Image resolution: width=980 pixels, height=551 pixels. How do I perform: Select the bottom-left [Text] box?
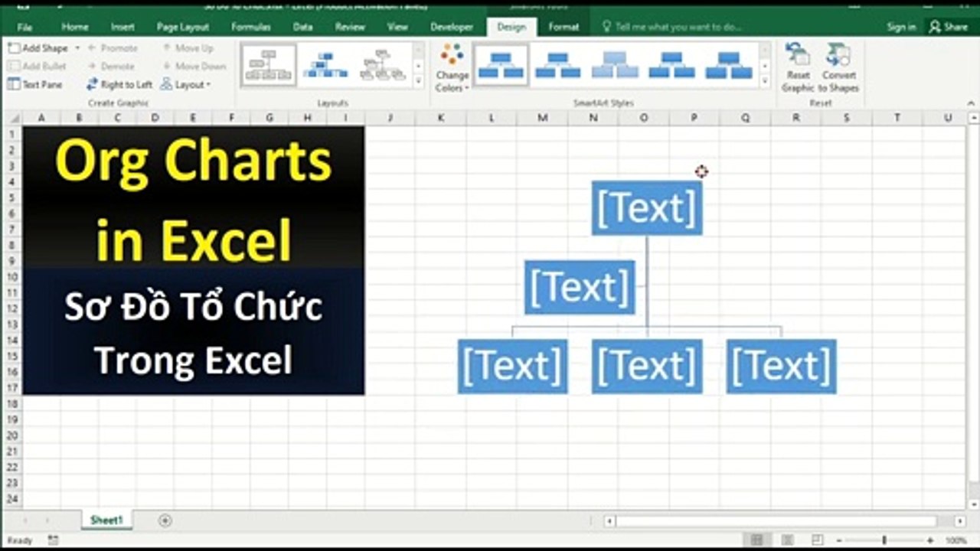[513, 367]
